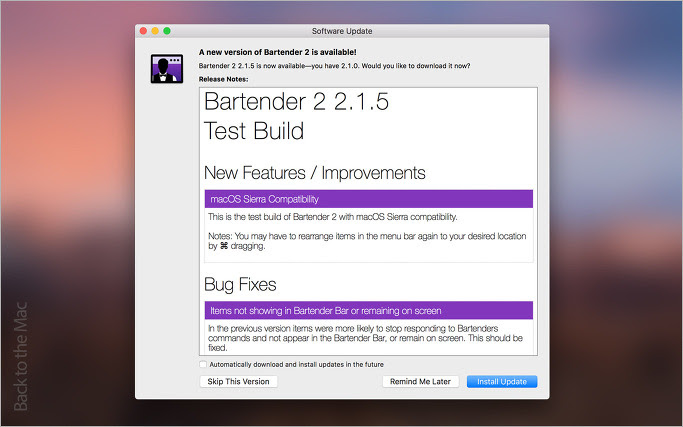Minimize the window with the yellow button
The width and height of the screenshot is (683, 427).
[x=155, y=31]
